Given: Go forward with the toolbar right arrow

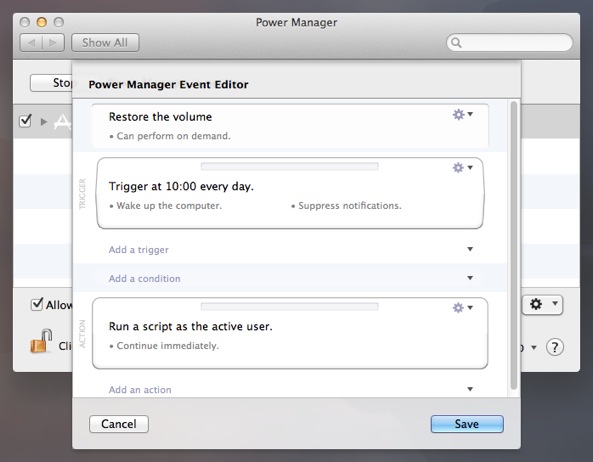Looking at the screenshot, I should click(53, 43).
